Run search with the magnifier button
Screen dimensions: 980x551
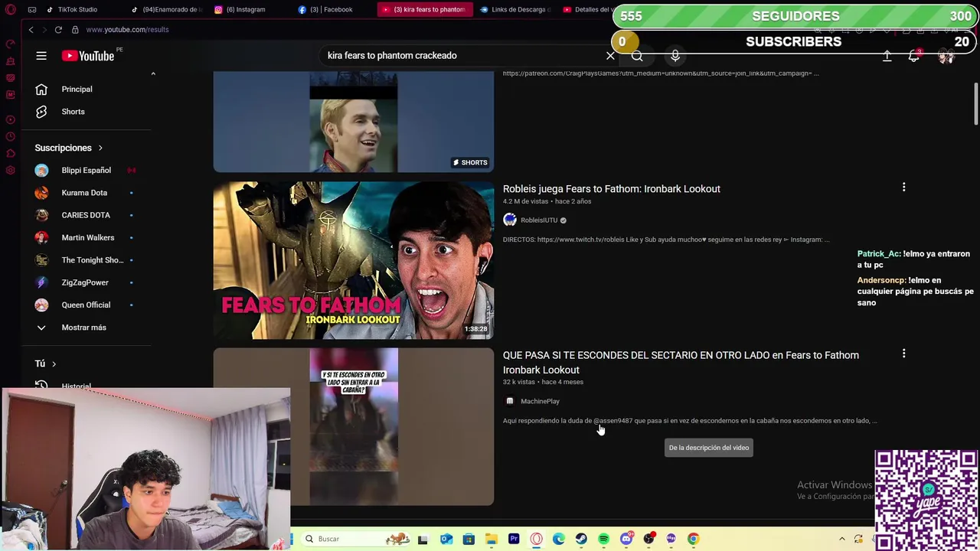pos(637,56)
